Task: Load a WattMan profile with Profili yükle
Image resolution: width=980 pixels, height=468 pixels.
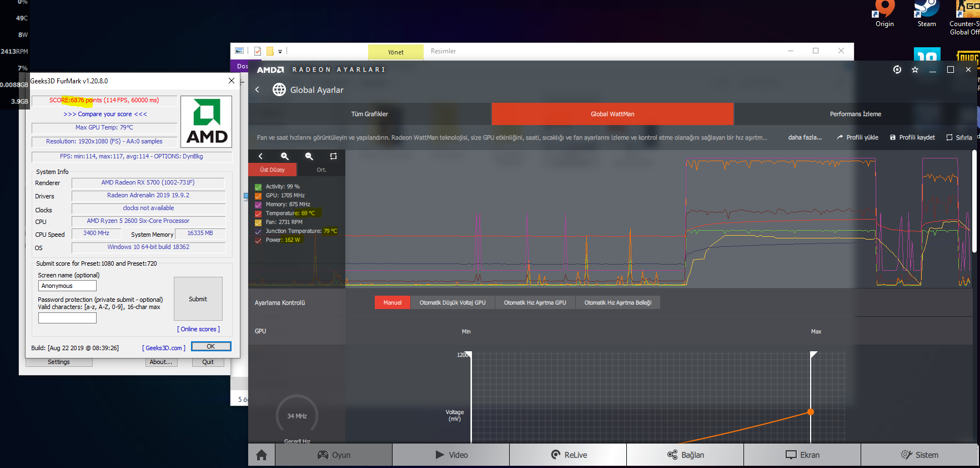Action: tap(858, 137)
